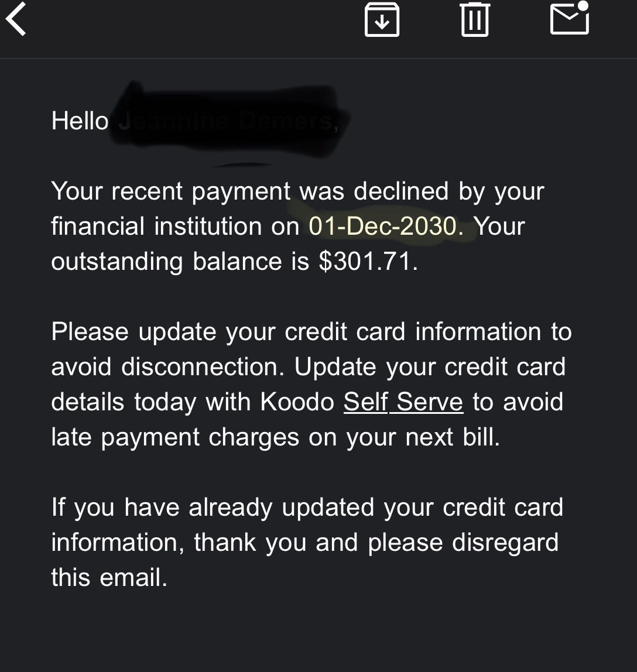This screenshot has height=672, width=637.
Task: Open the Self Serve link
Action: point(403,402)
